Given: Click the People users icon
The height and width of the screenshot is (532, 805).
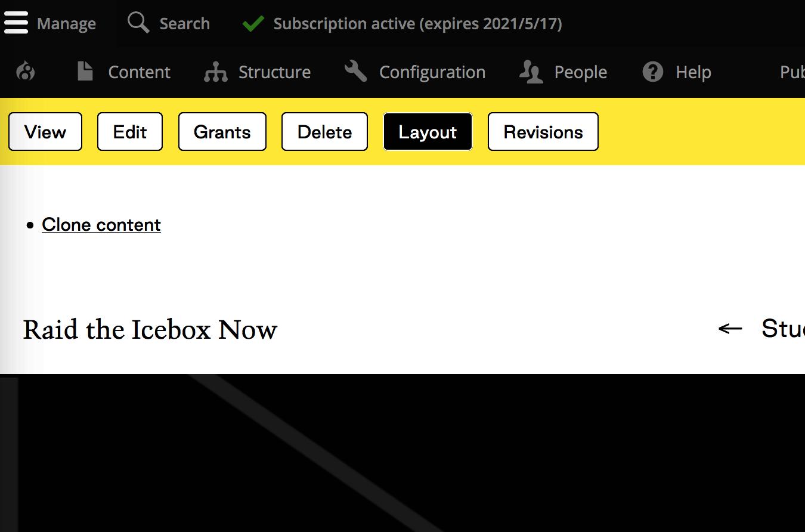Looking at the screenshot, I should click(x=531, y=72).
